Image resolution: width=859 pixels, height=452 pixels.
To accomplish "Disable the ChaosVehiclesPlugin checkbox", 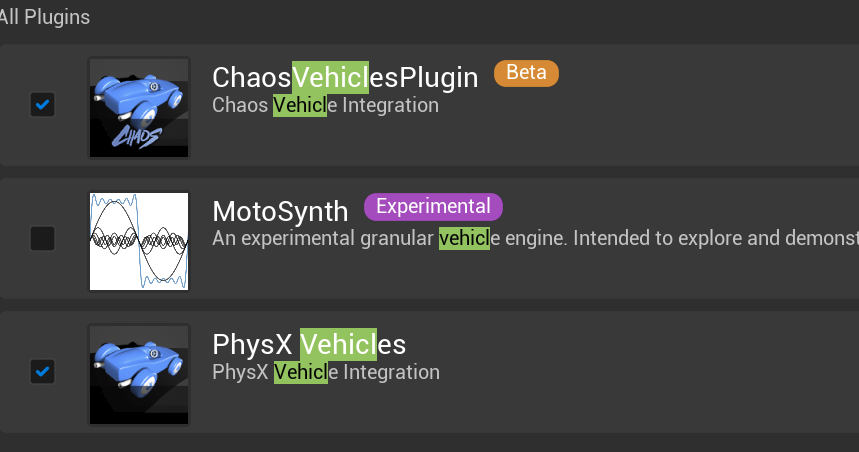I will [x=42, y=104].
